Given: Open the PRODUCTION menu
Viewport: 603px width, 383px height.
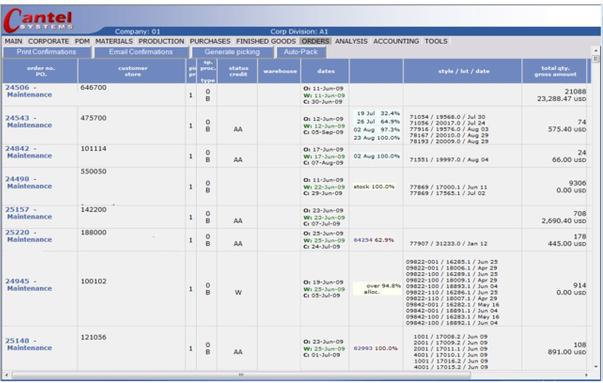Looking at the screenshot, I should 161,41.
